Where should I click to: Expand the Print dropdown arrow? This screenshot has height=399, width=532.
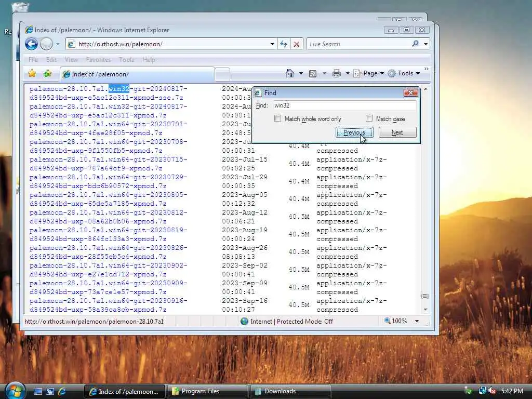click(x=348, y=73)
